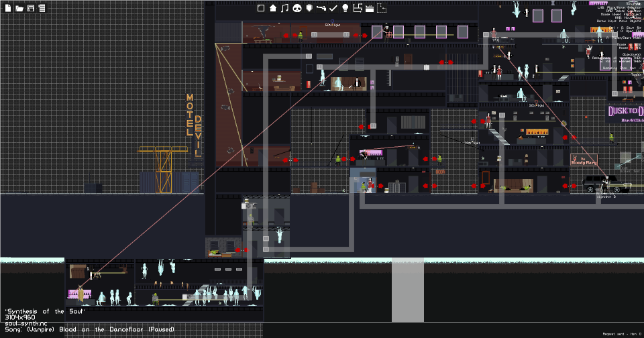Click the level title "Synthesis of the Soul"
Image resolution: width=644 pixels, height=338 pixels.
(45, 311)
